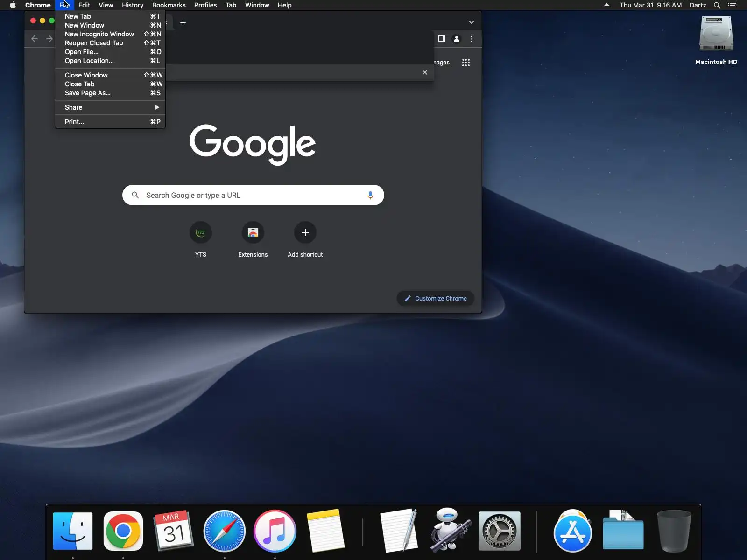Select New Incognito Window
Viewport: 747px width, 560px height.
[110, 34]
